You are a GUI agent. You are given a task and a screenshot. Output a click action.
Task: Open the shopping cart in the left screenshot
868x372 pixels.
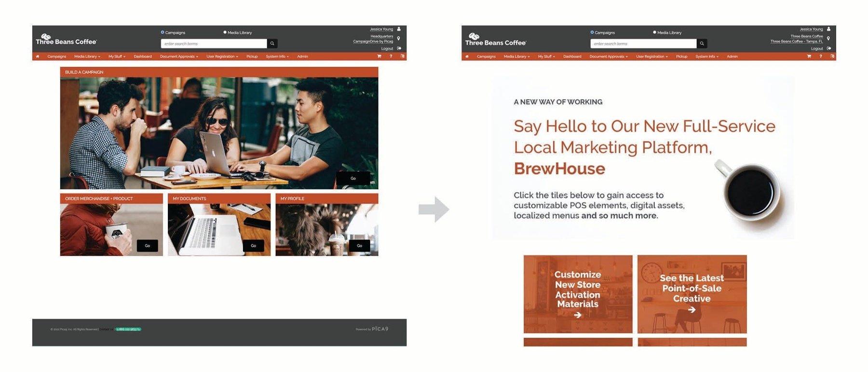(379, 56)
